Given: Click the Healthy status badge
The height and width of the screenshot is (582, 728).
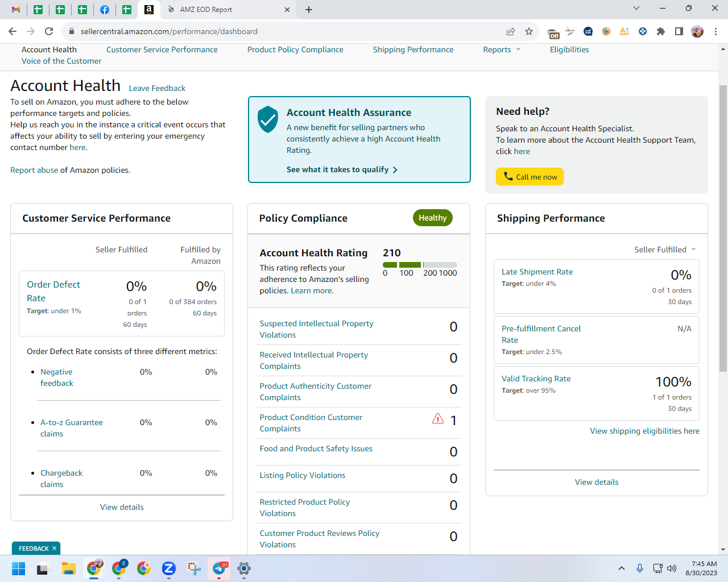Looking at the screenshot, I should pyautogui.click(x=433, y=218).
